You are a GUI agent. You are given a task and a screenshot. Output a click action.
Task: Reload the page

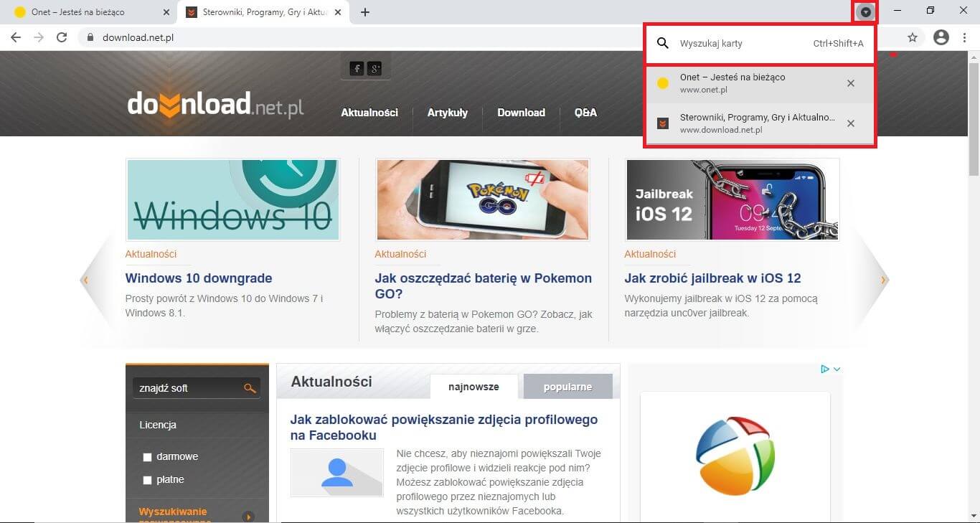coord(62,37)
